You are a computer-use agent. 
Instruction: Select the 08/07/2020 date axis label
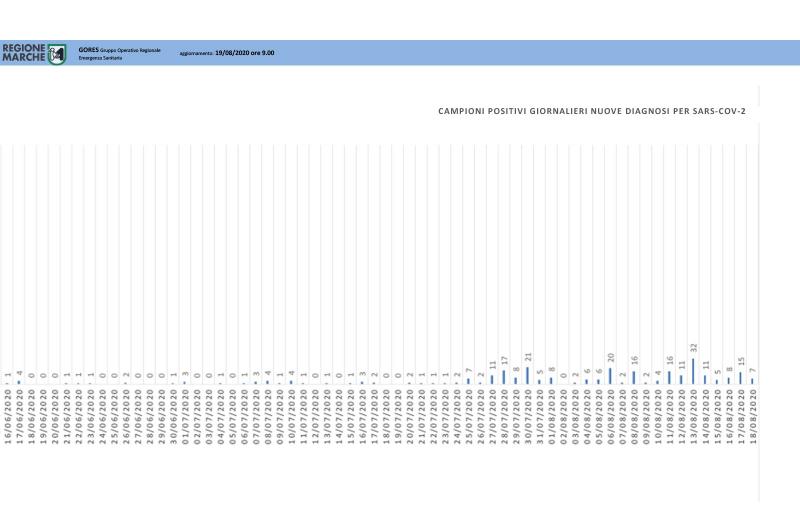[x=268, y=415]
